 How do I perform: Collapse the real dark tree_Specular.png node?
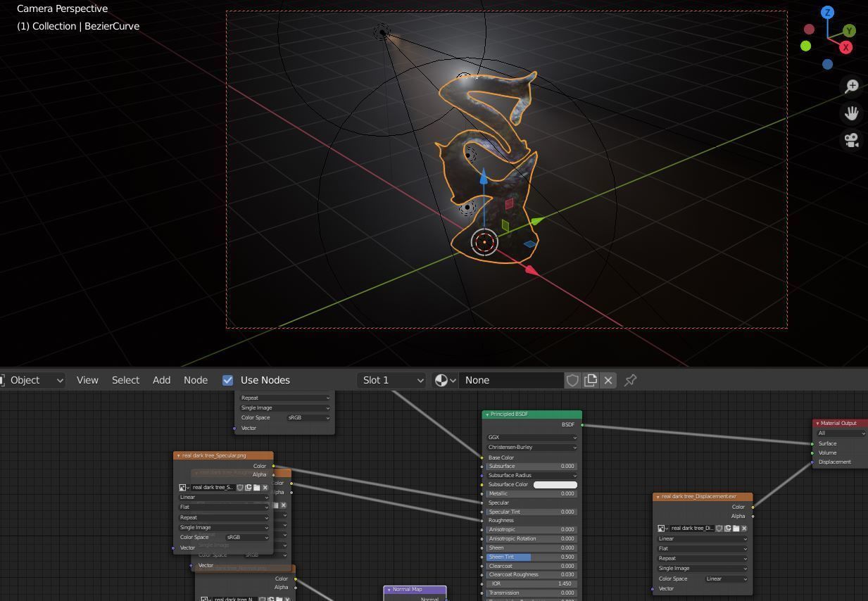click(x=178, y=456)
